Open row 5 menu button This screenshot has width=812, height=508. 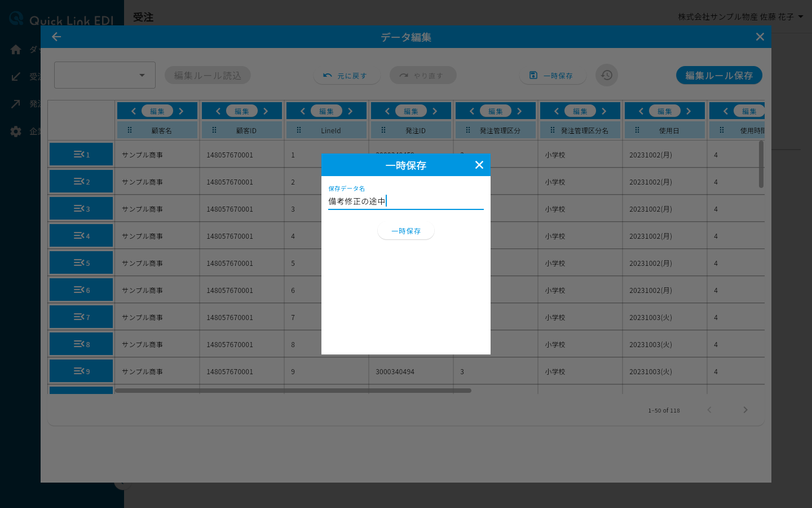pyautogui.click(x=81, y=262)
